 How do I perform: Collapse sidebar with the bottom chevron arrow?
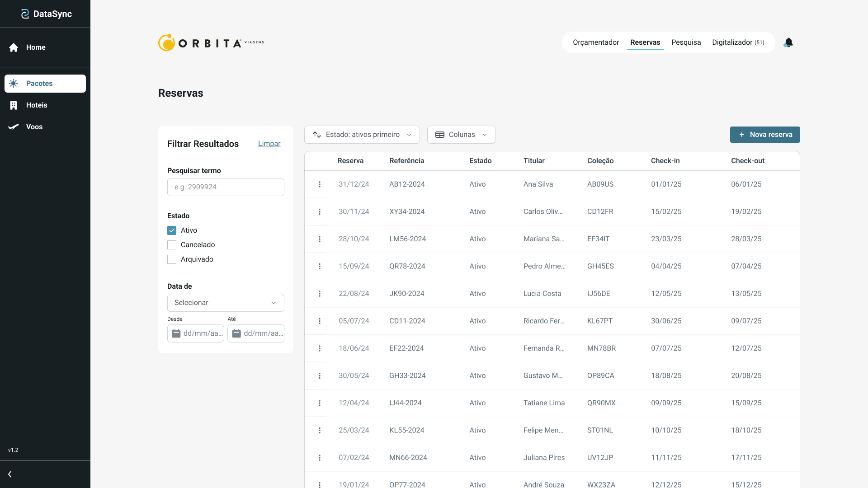(10, 474)
